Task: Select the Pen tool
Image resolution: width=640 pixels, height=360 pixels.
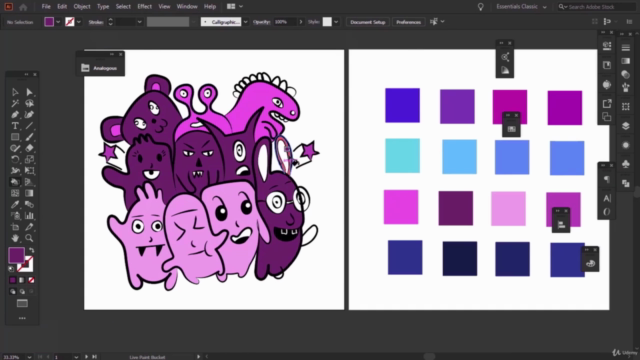Action: 15,115
